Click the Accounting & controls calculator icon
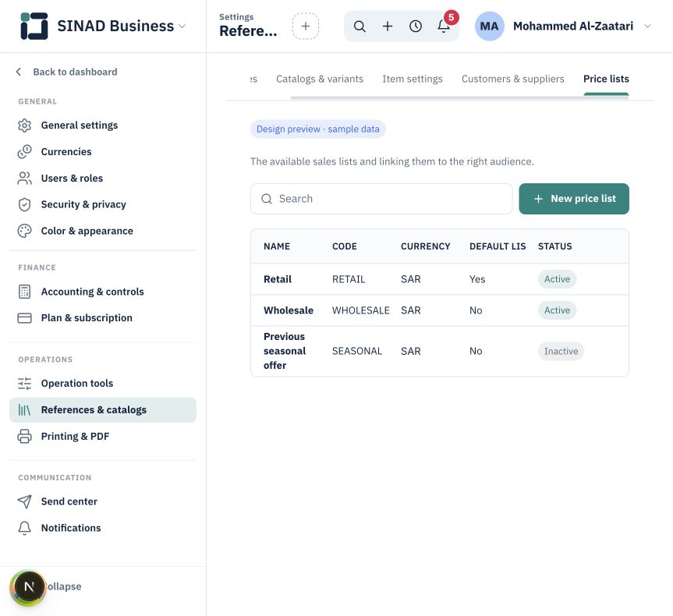Viewport: 673px width, 616px height. (x=24, y=292)
